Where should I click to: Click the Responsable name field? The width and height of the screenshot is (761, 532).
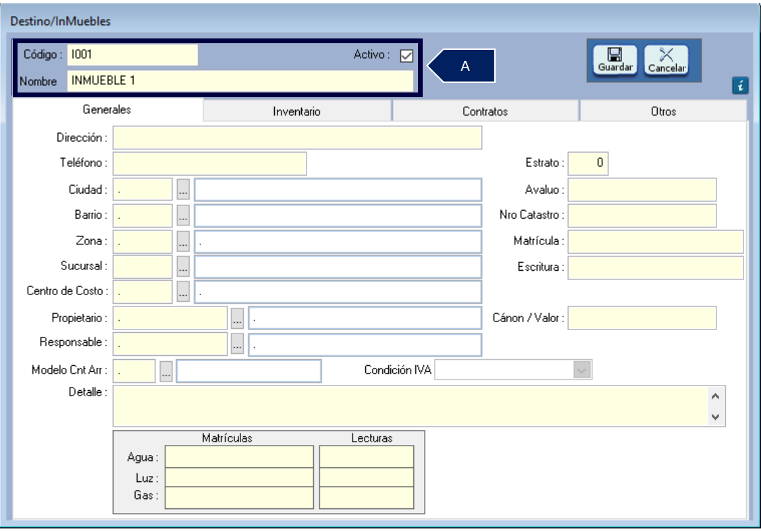point(365,344)
